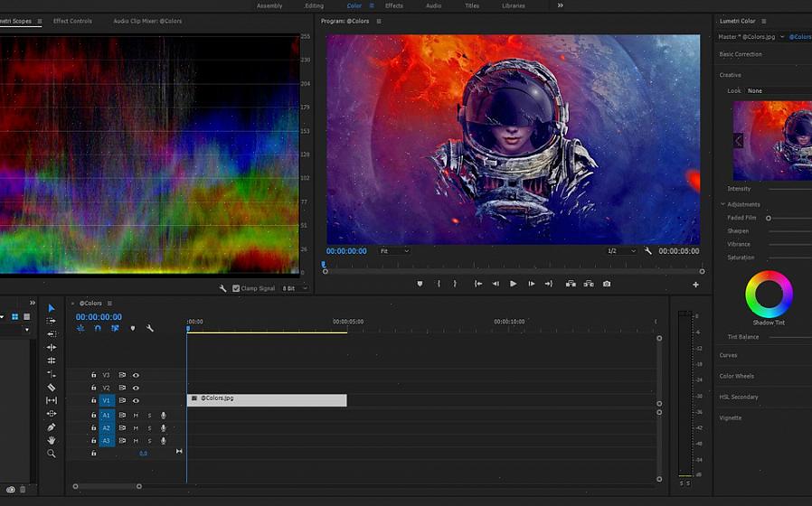Toggle timeline Snap magnet button
This screenshot has height=506, width=812.
[98, 328]
